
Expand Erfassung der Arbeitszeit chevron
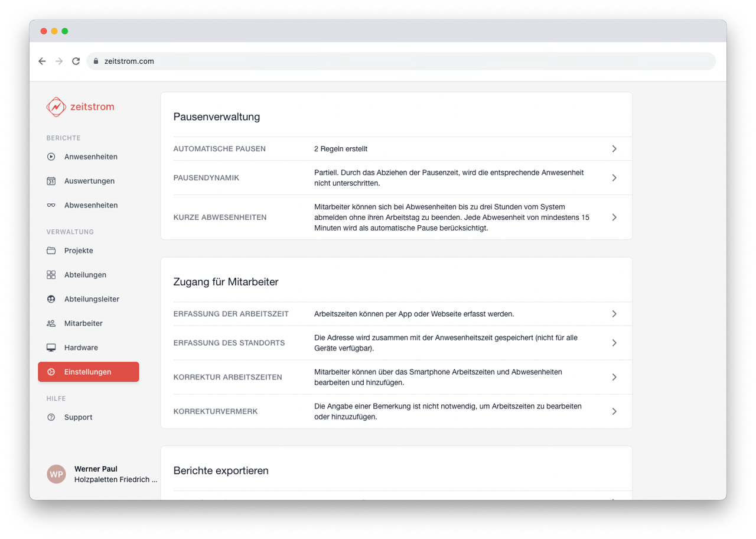pos(614,314)
